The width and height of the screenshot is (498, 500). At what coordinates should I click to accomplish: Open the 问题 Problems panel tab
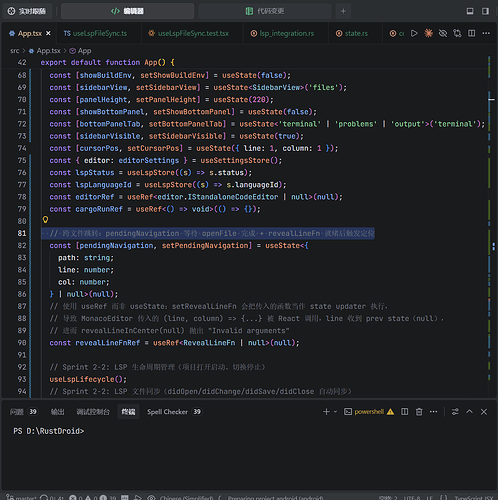tap(23, 412)
